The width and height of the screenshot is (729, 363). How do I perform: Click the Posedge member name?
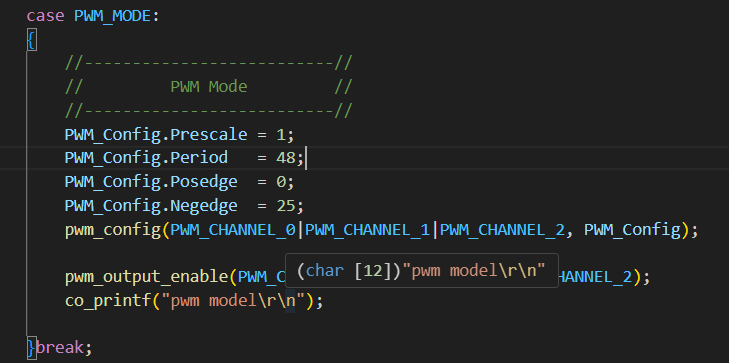click(204, 182)
